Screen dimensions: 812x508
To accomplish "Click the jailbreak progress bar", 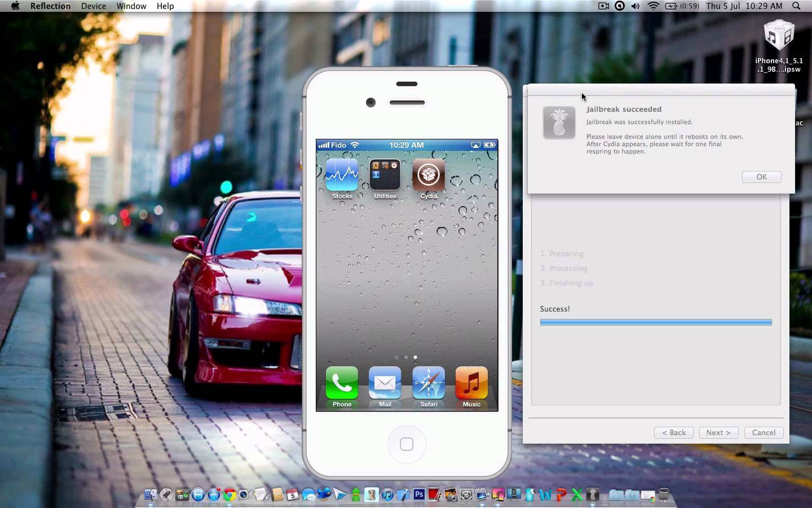I will tap(656, 322).
